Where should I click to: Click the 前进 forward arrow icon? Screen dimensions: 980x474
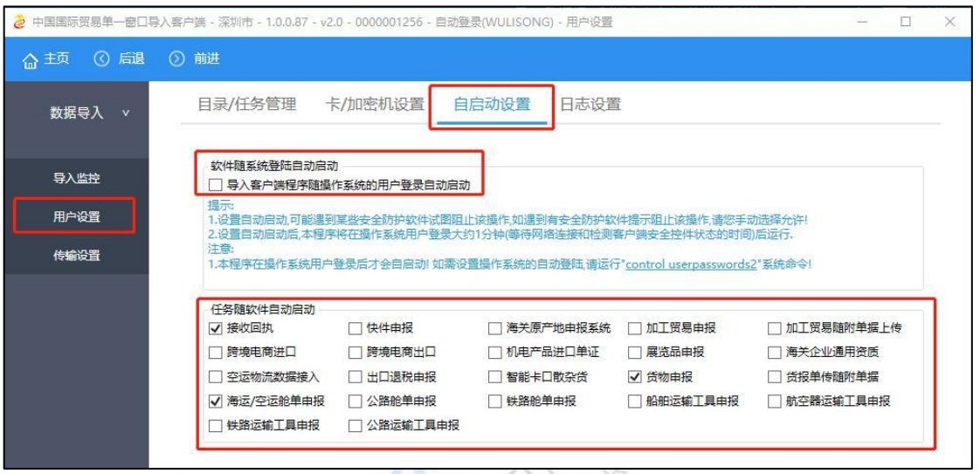pos(176,59)
